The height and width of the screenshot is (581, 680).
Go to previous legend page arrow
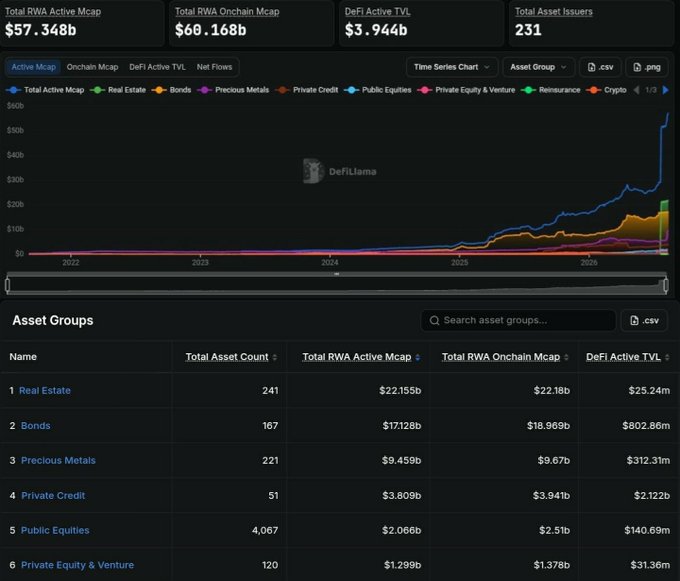[637, 90]
